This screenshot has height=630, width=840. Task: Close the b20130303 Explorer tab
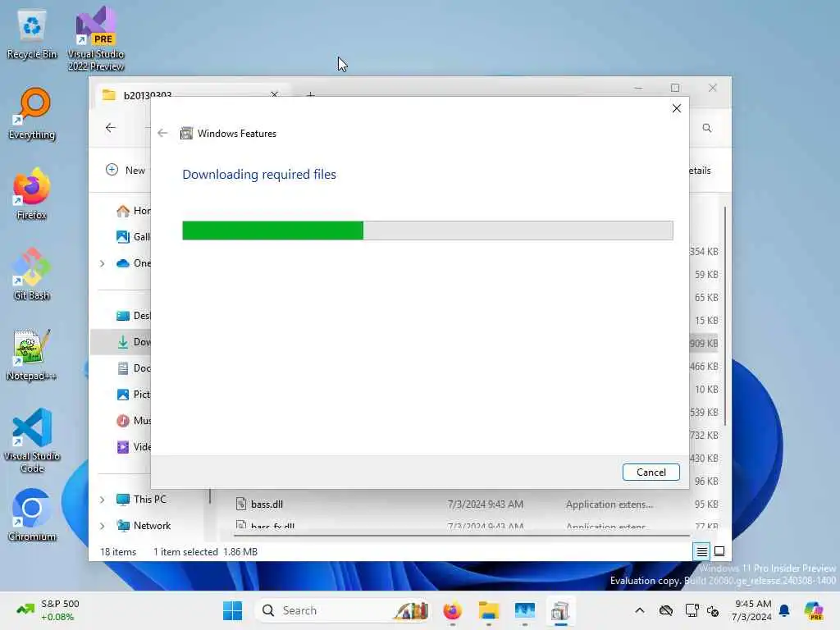274,94
